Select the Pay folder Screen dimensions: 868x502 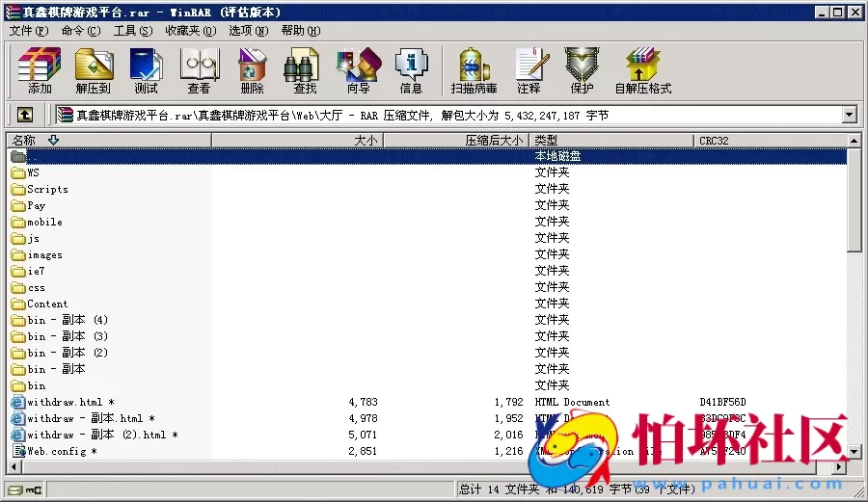[36, 205]
